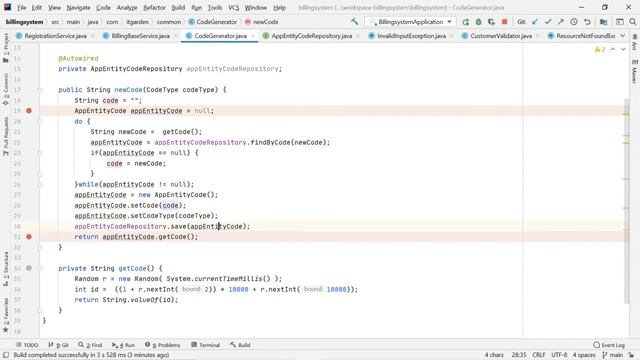Toggle tool window bars icon in status bar
This screenshot has width=640, height=360.
(x=6, y=355)
